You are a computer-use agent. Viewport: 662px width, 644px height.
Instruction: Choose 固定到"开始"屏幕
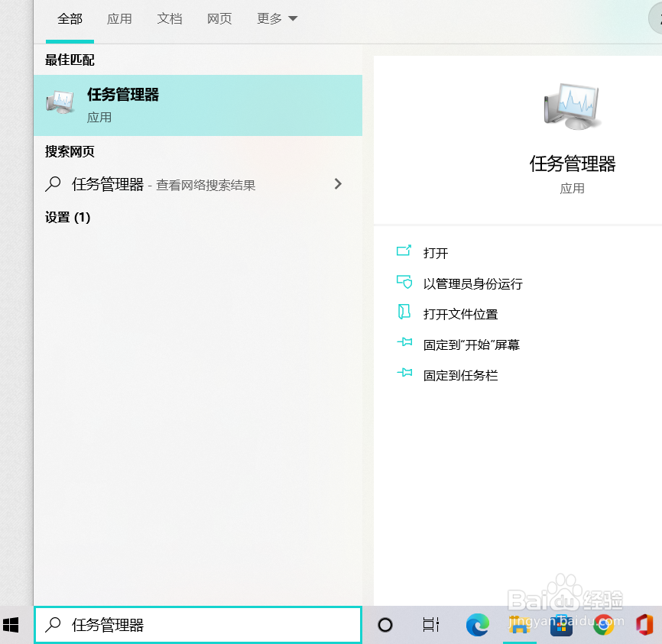pyautogui.click(x=471, y=345)
